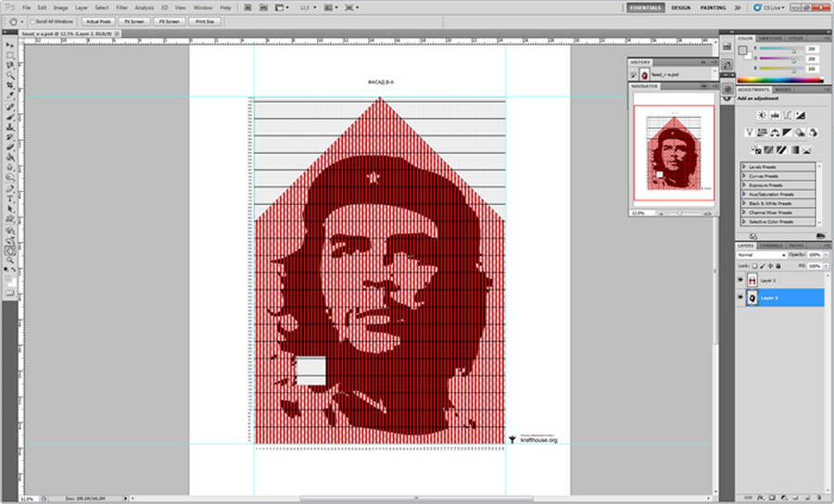Image resolution: width=834 pixels, height=504 pixels.
Task: Add a Brightness/Contrast adjustment
Action: tap(763, 116)
